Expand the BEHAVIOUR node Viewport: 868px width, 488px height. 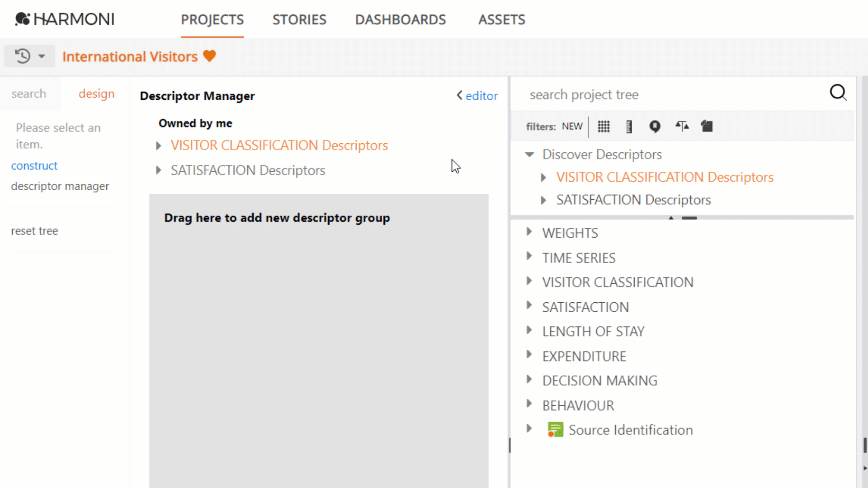click(x=529, y=404)
